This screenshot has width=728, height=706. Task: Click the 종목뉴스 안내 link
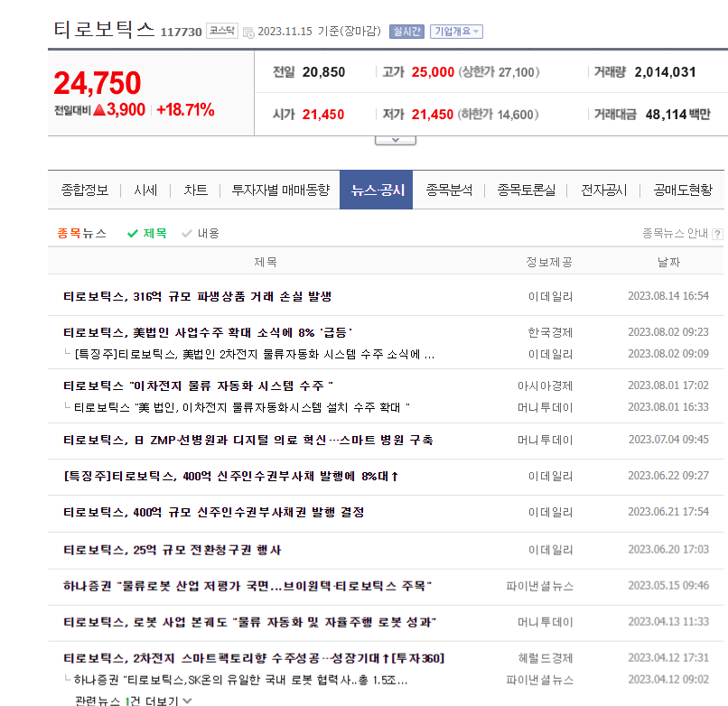(675, 234)
